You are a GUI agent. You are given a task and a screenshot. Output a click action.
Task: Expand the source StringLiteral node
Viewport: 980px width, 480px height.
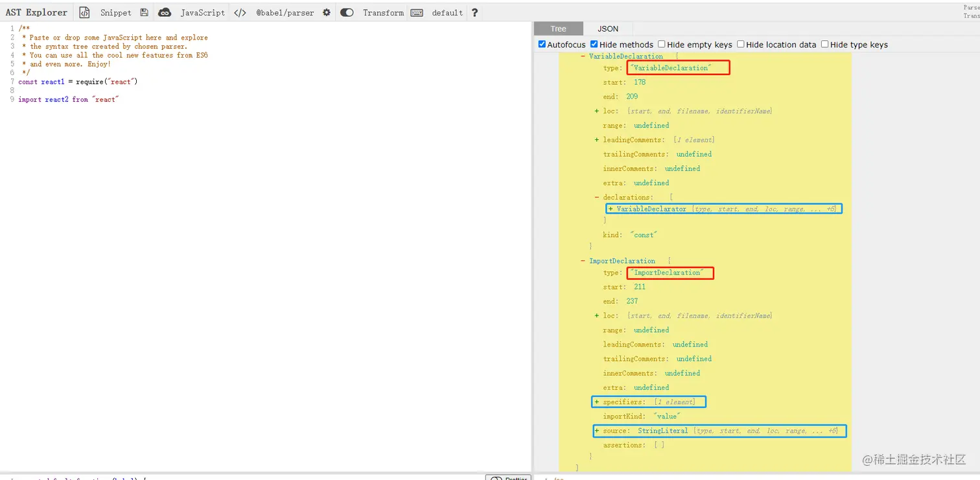pyautogui.click(x=597, y=431)
